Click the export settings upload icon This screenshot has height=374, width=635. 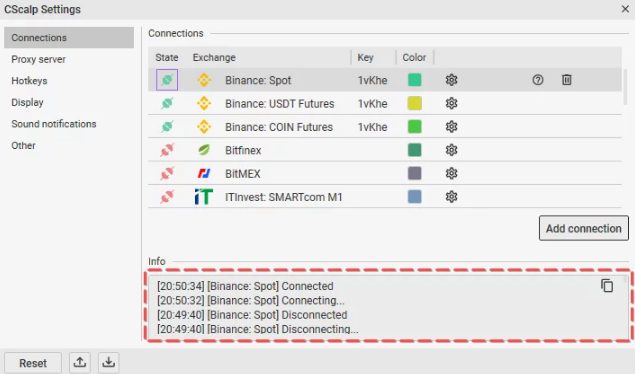coord(80,362)
